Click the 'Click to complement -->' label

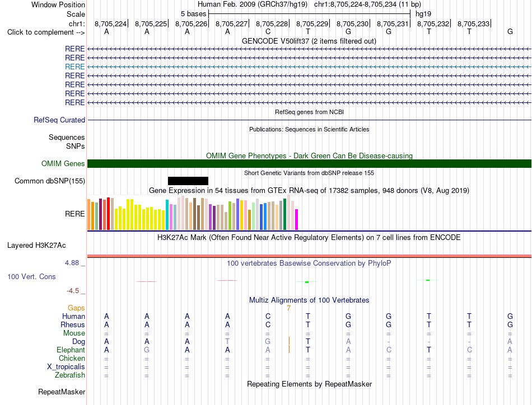(x=46, y=32)
